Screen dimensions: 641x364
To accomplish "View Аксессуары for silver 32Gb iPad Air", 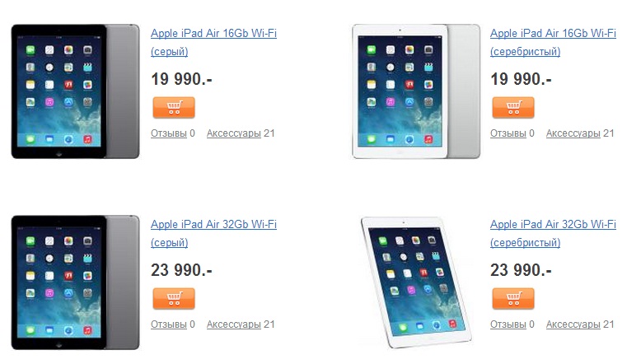I will pos(573,324).
